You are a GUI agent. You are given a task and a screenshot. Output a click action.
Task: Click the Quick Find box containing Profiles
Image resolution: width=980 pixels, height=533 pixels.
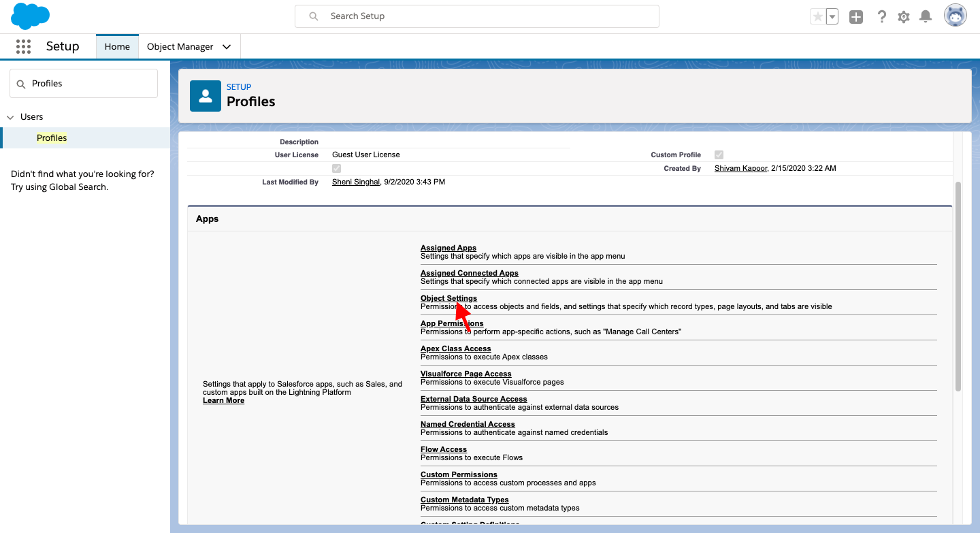coord(84,83)
